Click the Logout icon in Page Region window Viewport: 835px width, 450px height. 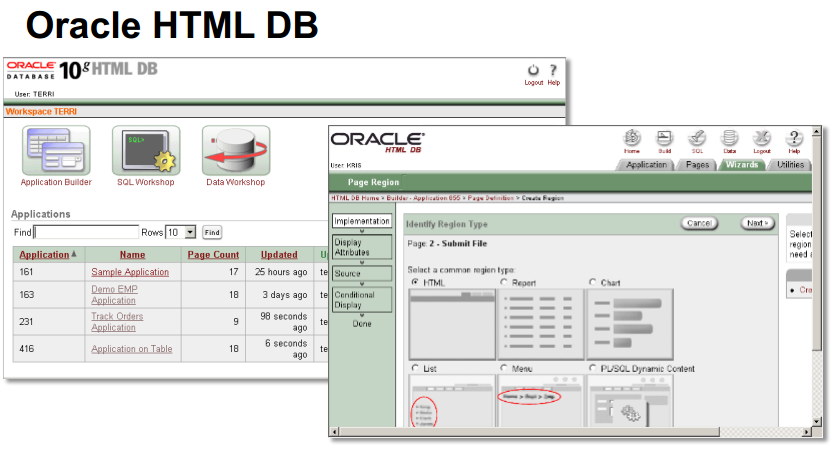pyautogui.click(x=762, y=138)
